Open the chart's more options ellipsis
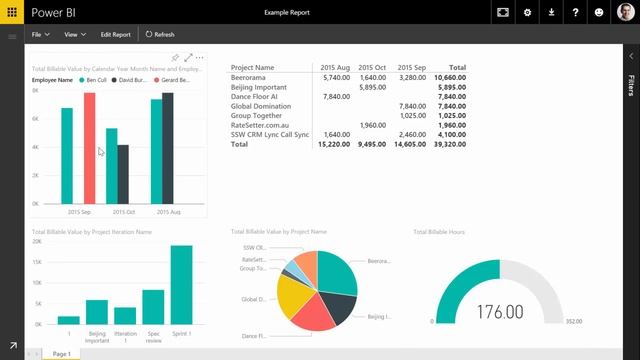Image resolution: width=640 pixels, height=360 pixels. pyautogui.click(x=199, y=58)
